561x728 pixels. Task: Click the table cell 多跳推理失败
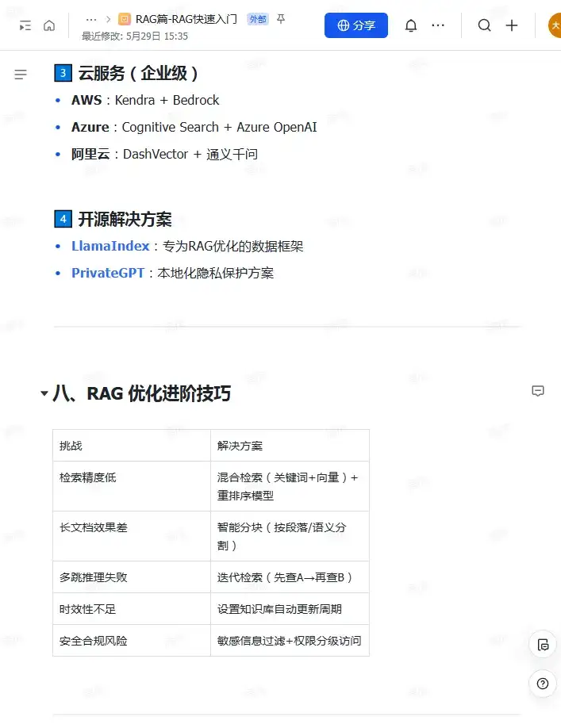click(132, 577)
